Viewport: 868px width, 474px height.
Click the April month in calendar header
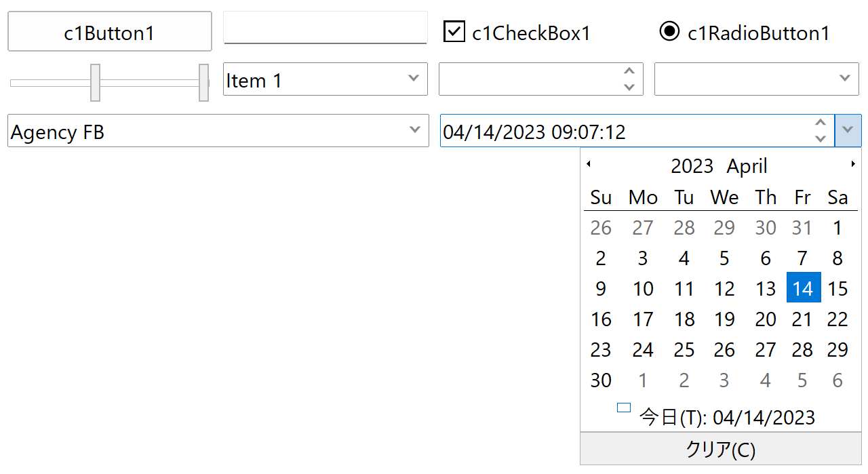747,166
